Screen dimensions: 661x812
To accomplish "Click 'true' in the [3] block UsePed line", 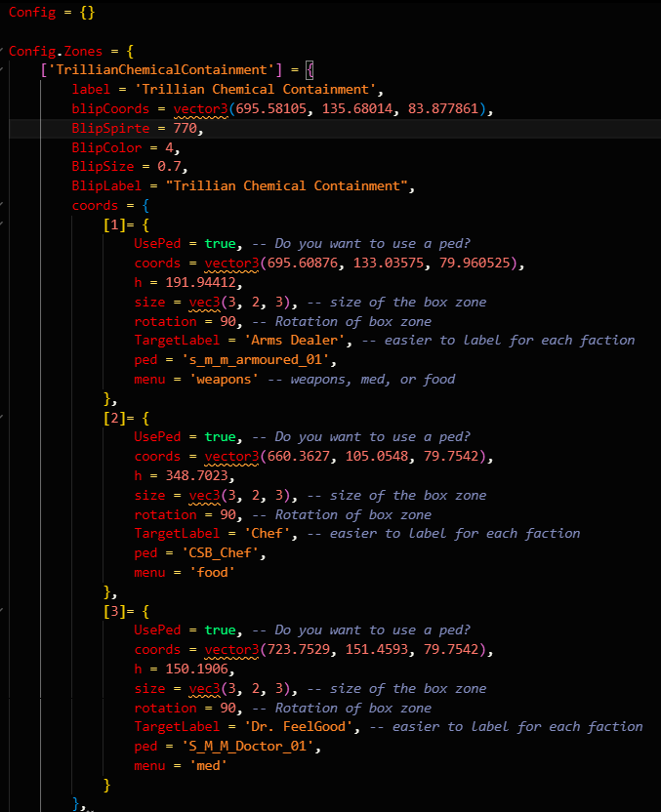I will click(x=220, y=630).
